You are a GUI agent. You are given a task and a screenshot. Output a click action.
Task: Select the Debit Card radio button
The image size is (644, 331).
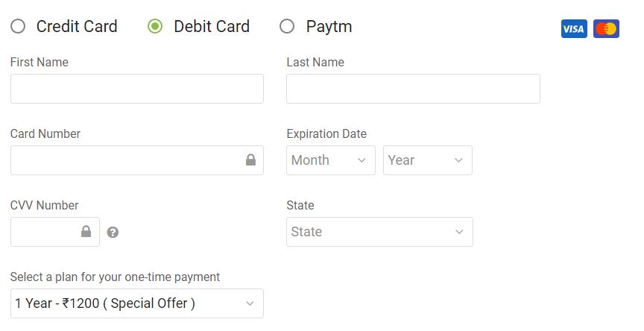tap(155, 26)
